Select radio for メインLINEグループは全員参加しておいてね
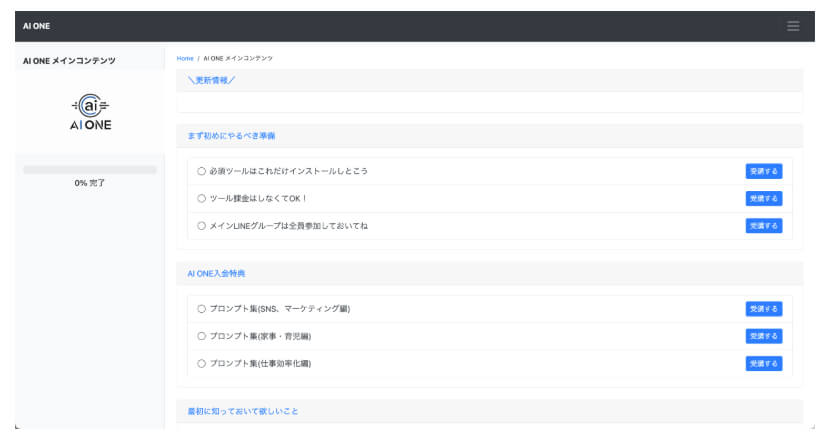Viewport: 830px width, 436px height. coord(201,226)
